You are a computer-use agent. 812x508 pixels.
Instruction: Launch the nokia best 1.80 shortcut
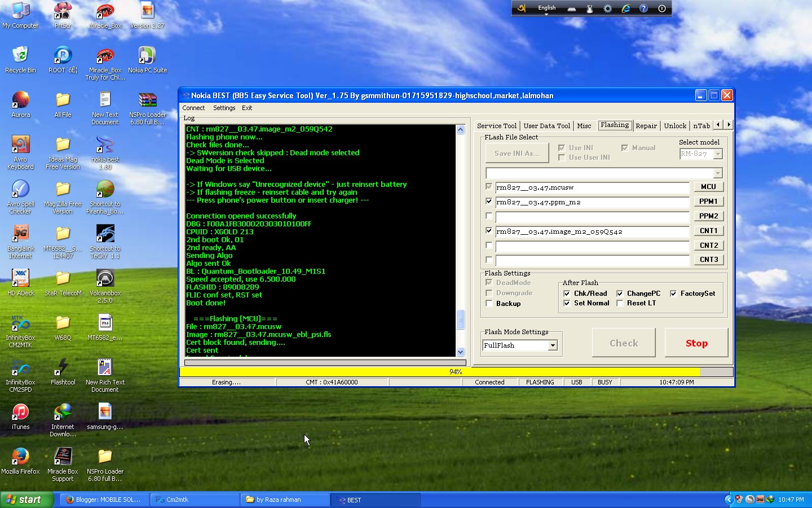click(105, 152)
